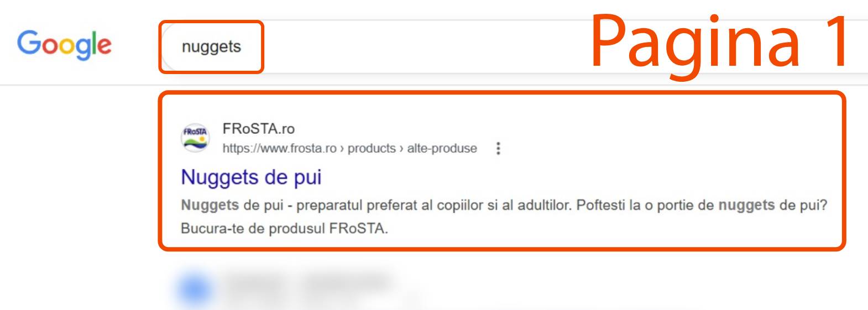Screen dimensions: 868x310
Task: Open the three-dot menu beside FRoSTA result
Action: (x=498, y=148)
